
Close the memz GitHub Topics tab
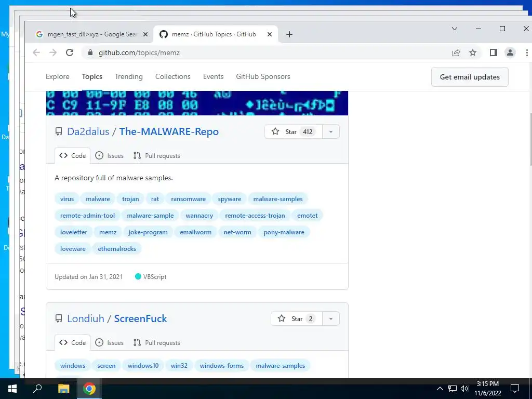270,34
